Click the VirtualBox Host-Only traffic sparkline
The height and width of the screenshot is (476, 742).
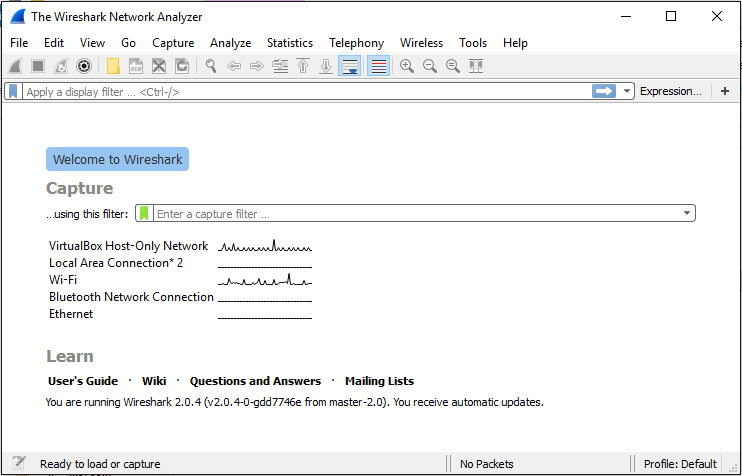(x=265, y=246)
